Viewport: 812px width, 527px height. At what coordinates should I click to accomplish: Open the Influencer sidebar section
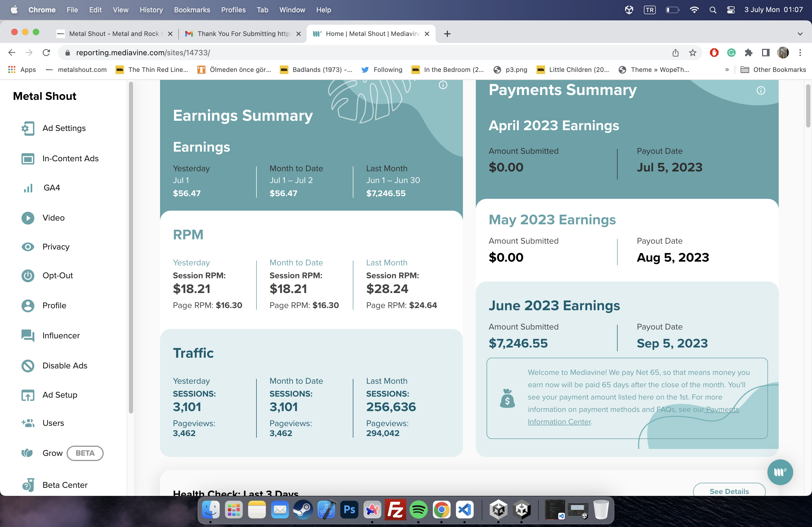pyautogui.click(x=50, y=336)
